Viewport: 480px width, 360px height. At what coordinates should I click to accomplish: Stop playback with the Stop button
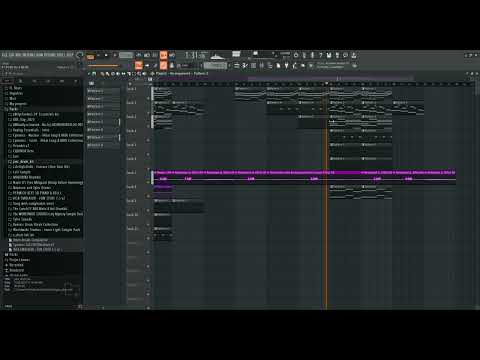tap(106, 55)
